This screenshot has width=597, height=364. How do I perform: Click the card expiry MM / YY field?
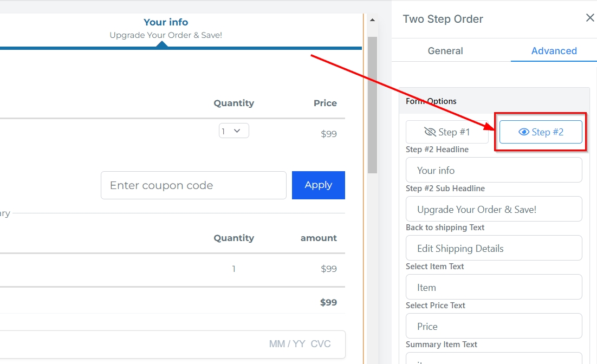(x=287, y=344)
